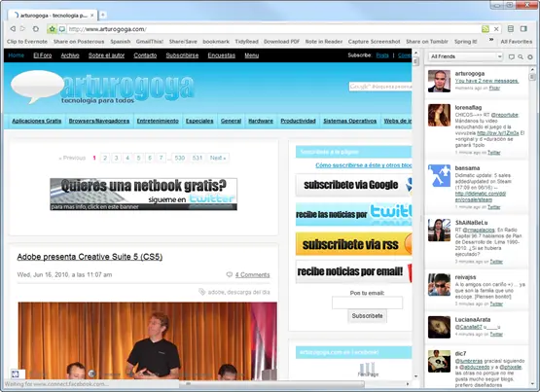
Task: Go to page 531 of posts
Action: [198, 158]
